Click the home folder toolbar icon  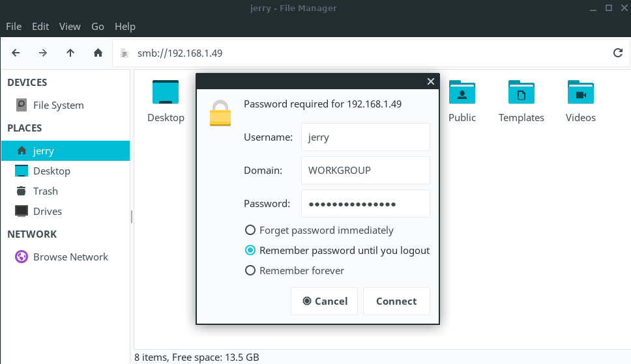pos(98,53)
